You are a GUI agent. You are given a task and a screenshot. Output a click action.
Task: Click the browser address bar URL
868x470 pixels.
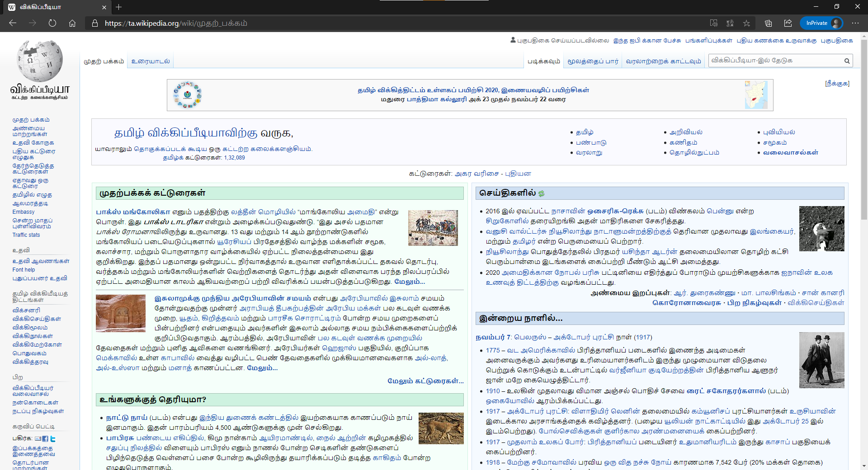tap(176, 23)
